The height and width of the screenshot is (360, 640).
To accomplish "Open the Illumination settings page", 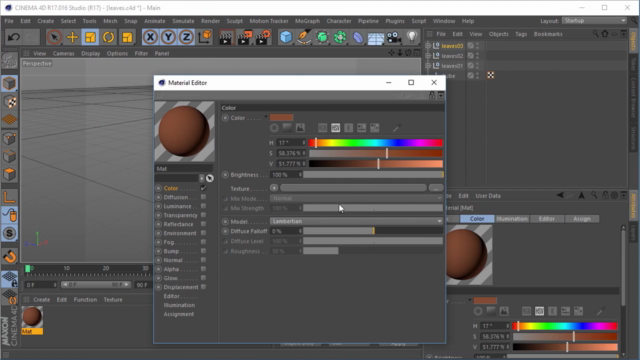I will click(179, 305).
